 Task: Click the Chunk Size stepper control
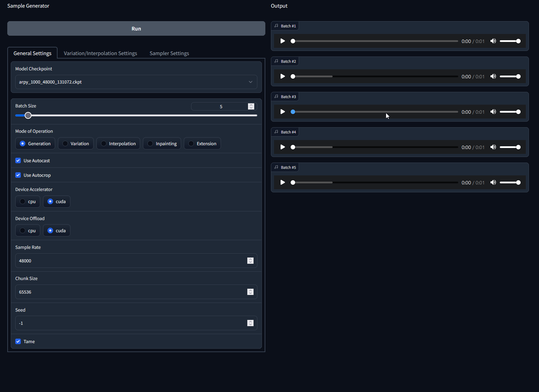pyautogui.click(x=250, y=291)
